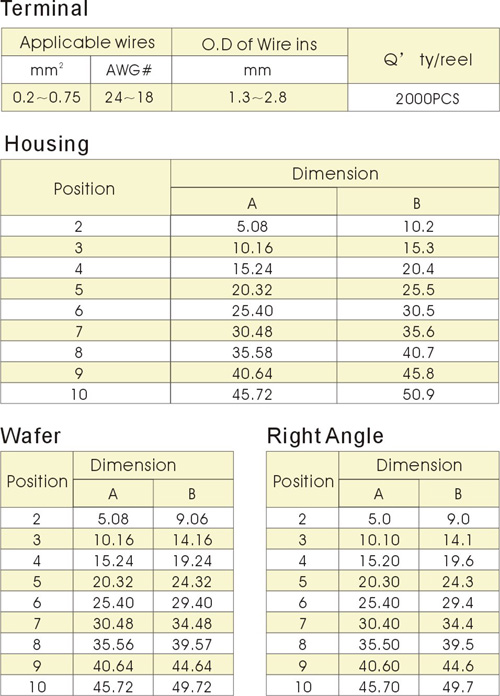Select Right Angle B value 19.6

pos(458,561)
